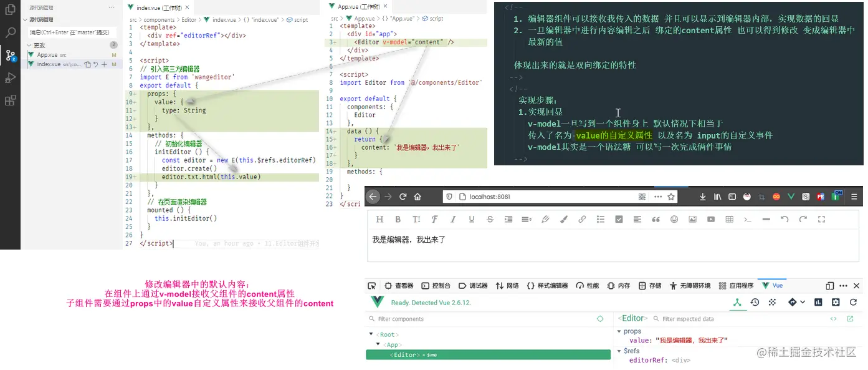The height and width of the screenshot is (370, 868).
Task: Open VS Code Search in activity bar
Action: click(10, 32)
